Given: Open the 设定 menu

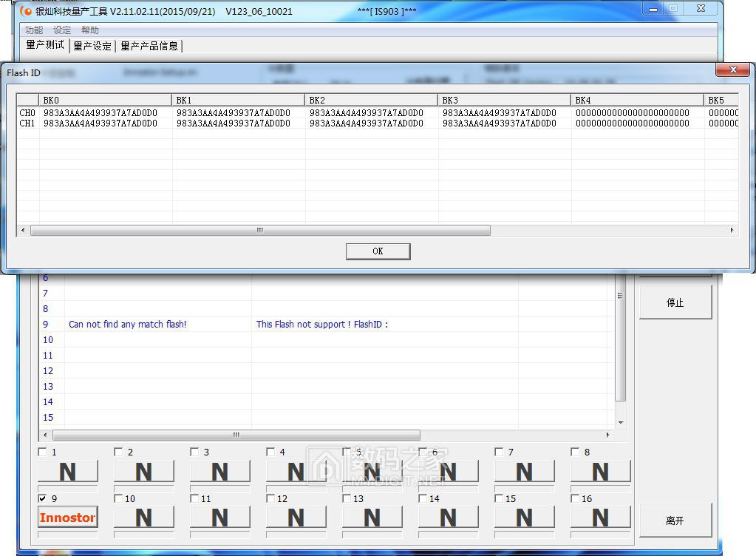Looking at the screenshot, I should point(62,30).
